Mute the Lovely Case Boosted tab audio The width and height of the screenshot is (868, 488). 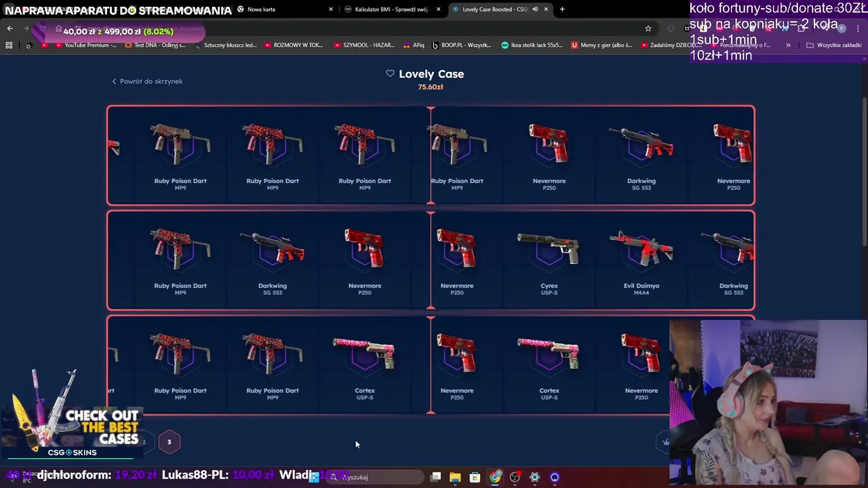tap(535, 9)
